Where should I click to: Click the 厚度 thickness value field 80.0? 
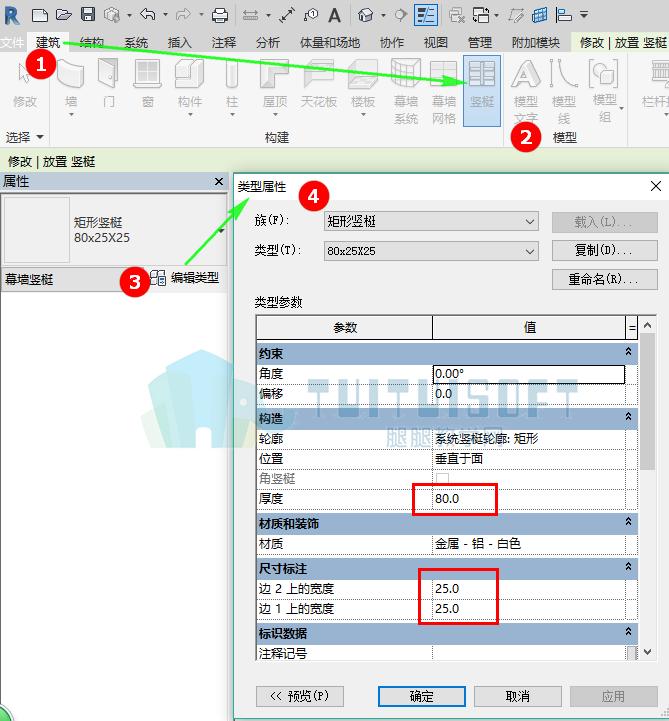point(528,498)
